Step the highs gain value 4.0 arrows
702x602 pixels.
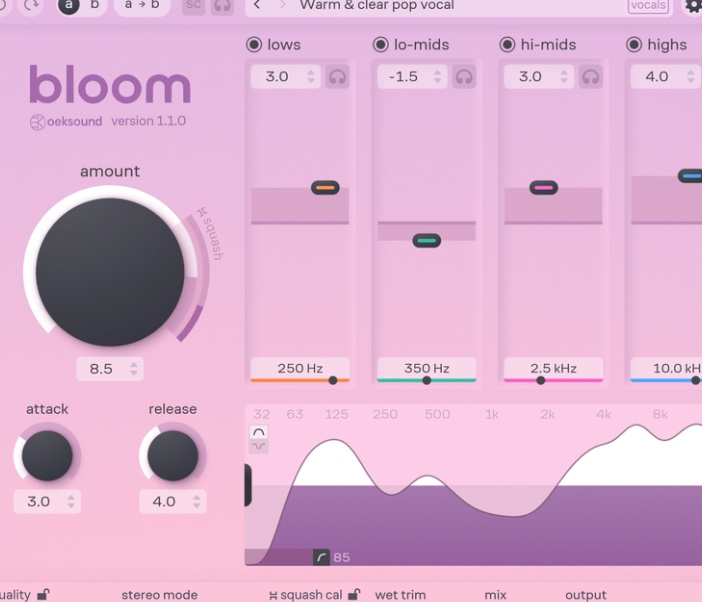pyautogui.click(x=691, y=77)
